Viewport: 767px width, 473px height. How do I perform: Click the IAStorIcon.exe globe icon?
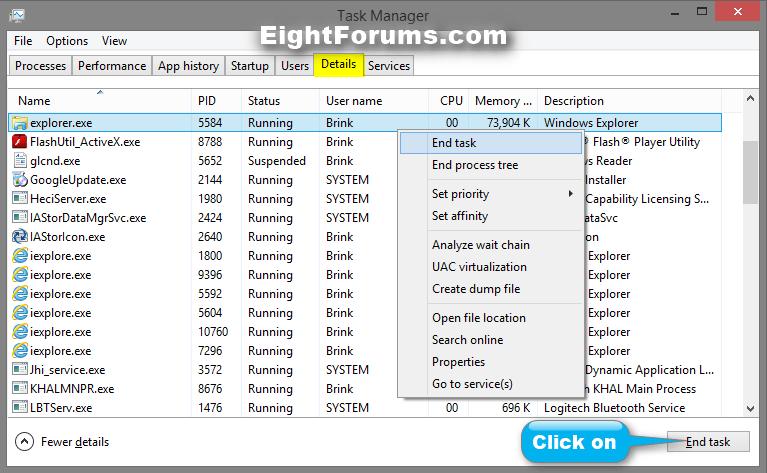[x=20, y=237]
